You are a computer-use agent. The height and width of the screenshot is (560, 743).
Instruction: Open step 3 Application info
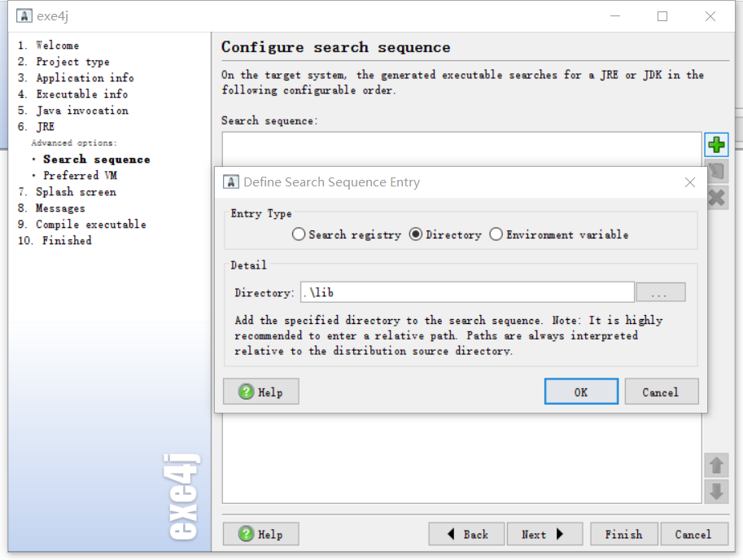pyautogui.click(x=76, y=77)
